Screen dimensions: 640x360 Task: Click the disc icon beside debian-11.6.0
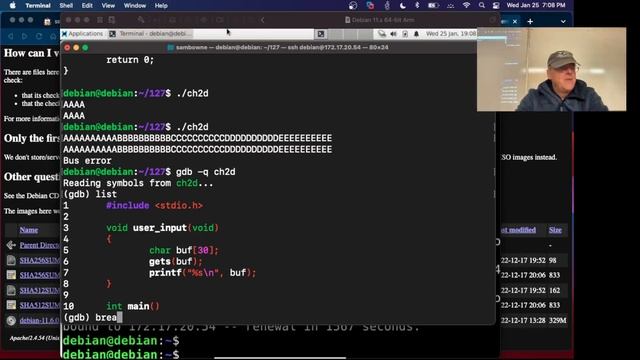pyautogui.click(x=11, y=320)
